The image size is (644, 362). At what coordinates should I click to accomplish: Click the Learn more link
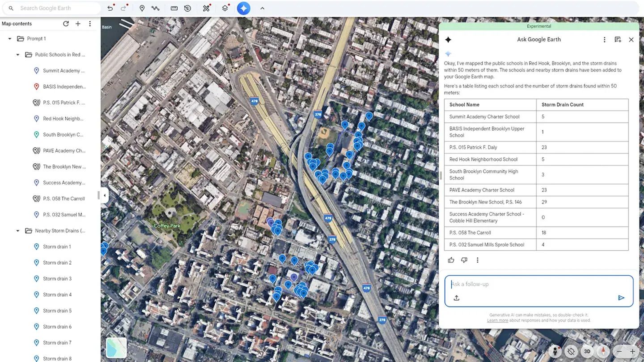tap(497, 320)
